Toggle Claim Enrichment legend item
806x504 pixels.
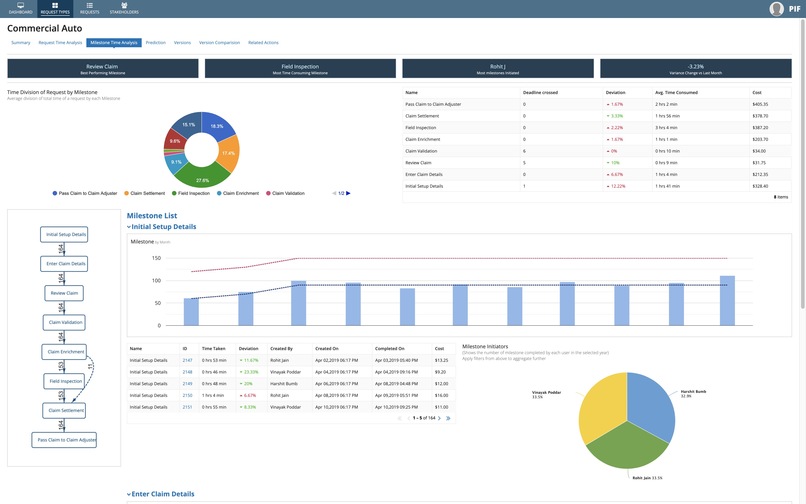click(x=238, y=193)
